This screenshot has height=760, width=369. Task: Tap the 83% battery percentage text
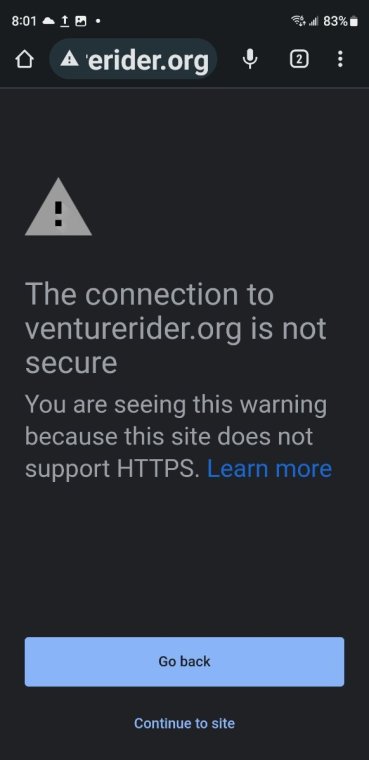(x=336, y=21)
